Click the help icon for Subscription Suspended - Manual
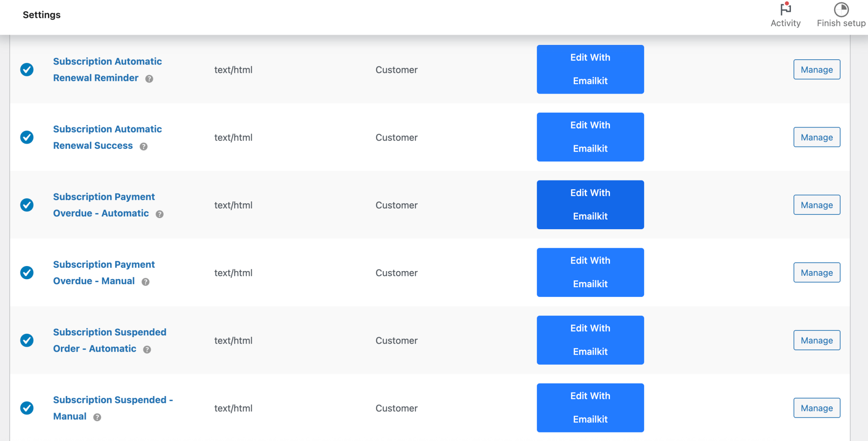Image resolution: width=868 pixels, height=441 pixels. 97,417
